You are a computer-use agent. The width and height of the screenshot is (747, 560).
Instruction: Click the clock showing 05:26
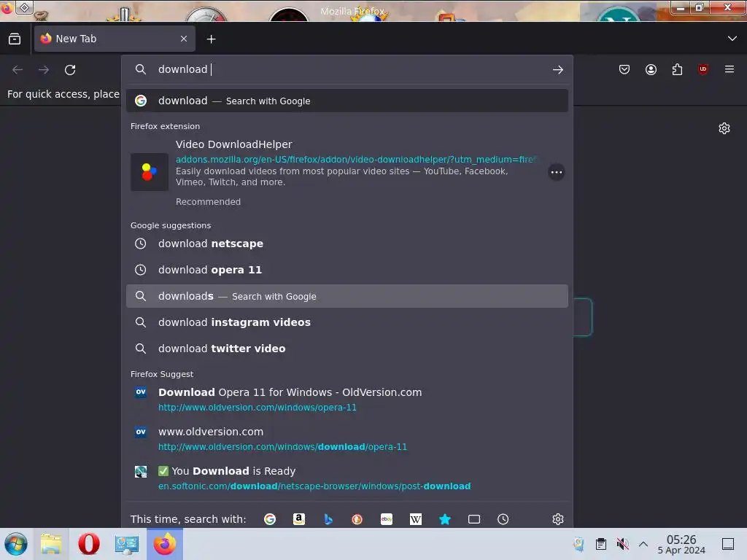681,544
